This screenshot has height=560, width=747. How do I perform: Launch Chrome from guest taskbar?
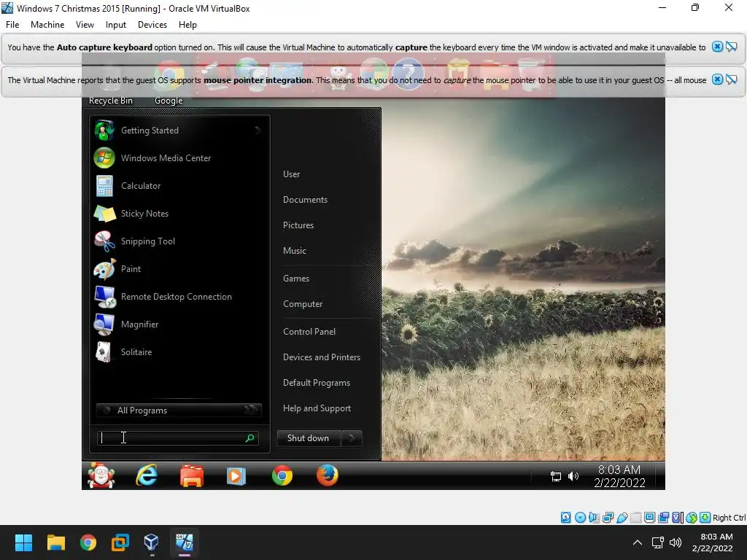point(282,475)
